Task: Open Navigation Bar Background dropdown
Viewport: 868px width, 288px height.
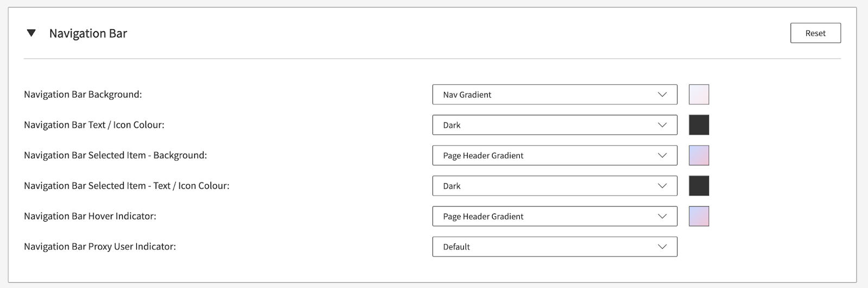Action: [x=554, y=95]
